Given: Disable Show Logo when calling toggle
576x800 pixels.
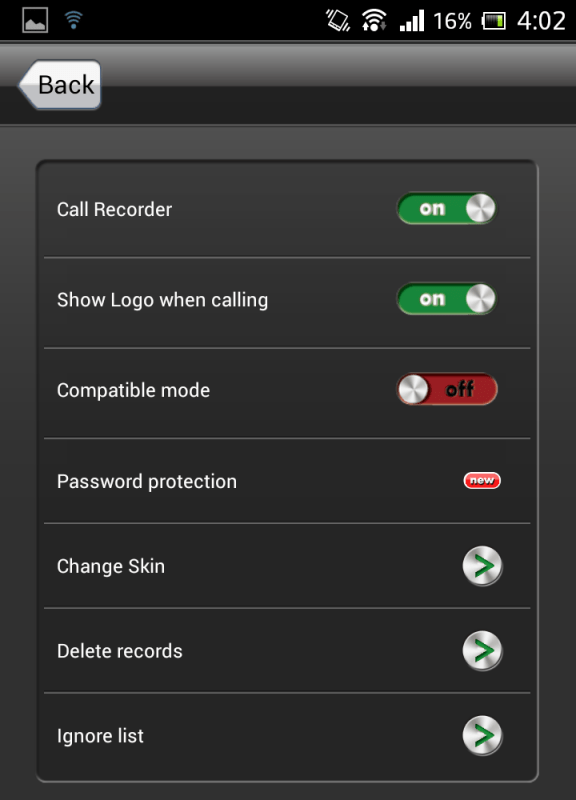Looking at the screenshot, I should coord(447,299).
